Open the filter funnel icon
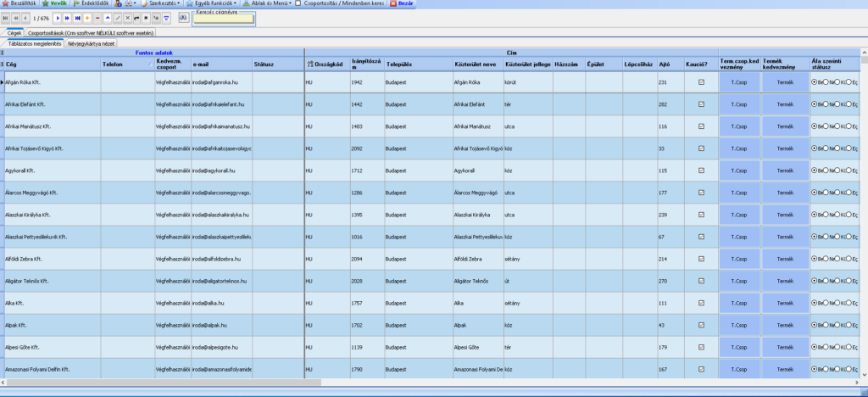This screenshot has width=868, height=397. (167, 19)
